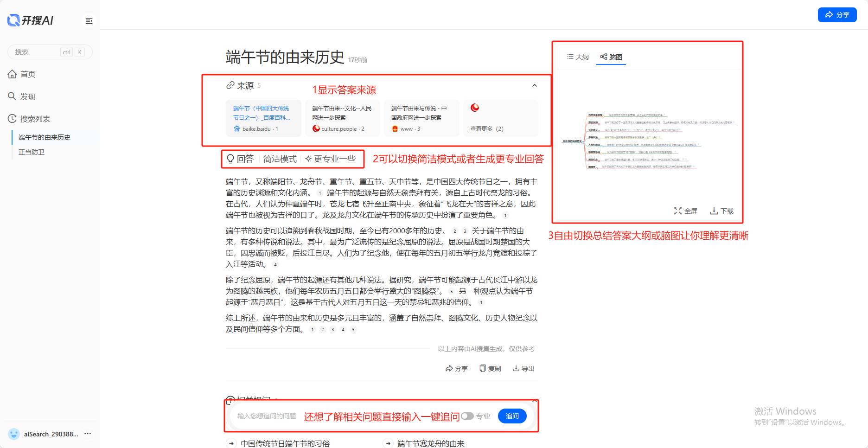The width and height of the screenshot is (868, 448).
Task: View mind map in 全屏 fullscreen
Action: pyautogui.click(x=685, y=211)
